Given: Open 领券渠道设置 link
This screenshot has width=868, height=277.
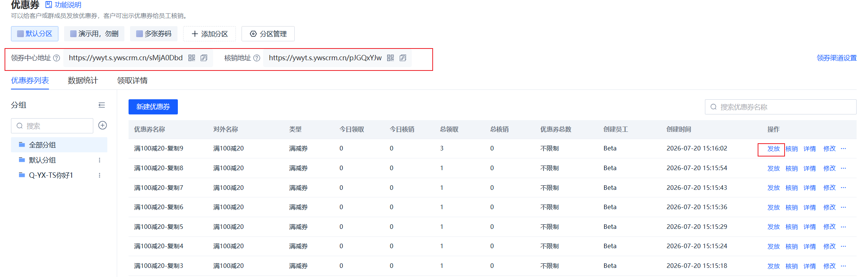Looking at the screenshot, I should [x=837, y=58].
